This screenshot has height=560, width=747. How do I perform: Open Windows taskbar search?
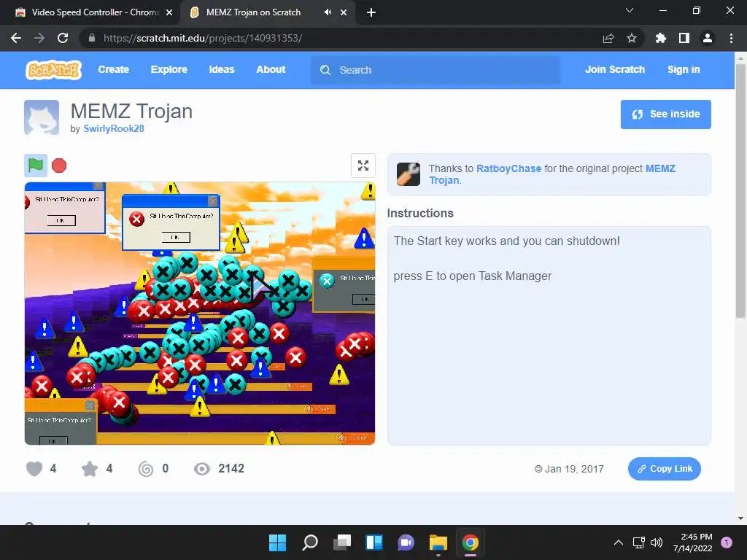pyautogui.click(x=310, y=542)
